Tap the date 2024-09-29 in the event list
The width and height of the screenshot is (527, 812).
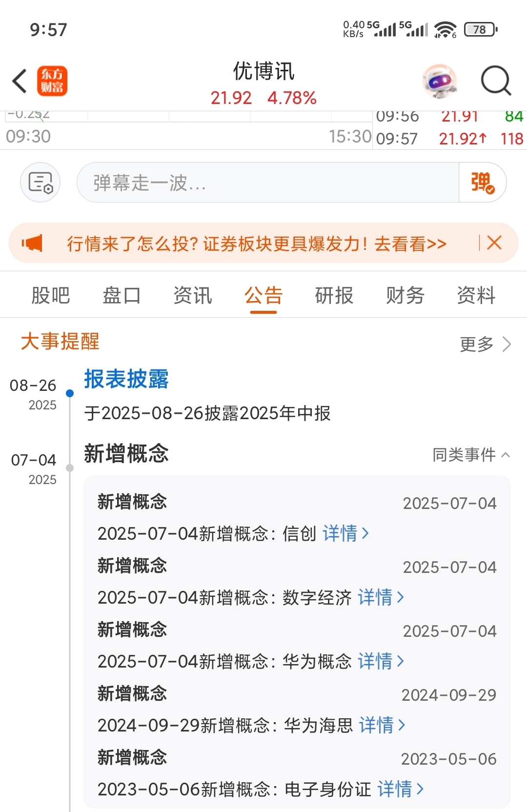tap(449, 695)
